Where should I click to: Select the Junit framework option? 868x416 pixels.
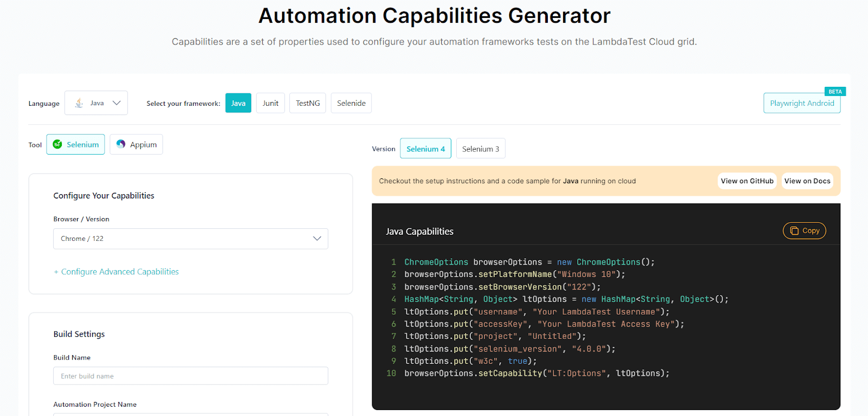coord(270,103)
